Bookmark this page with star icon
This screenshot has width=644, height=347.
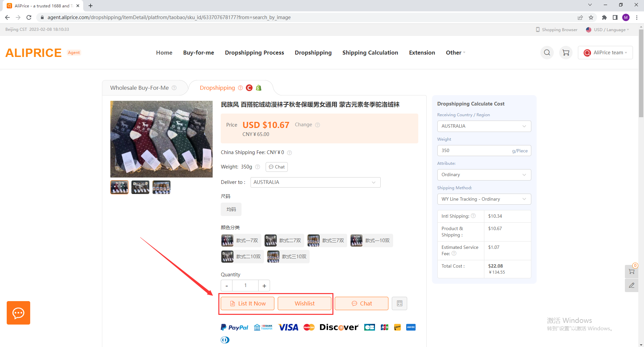591,17
